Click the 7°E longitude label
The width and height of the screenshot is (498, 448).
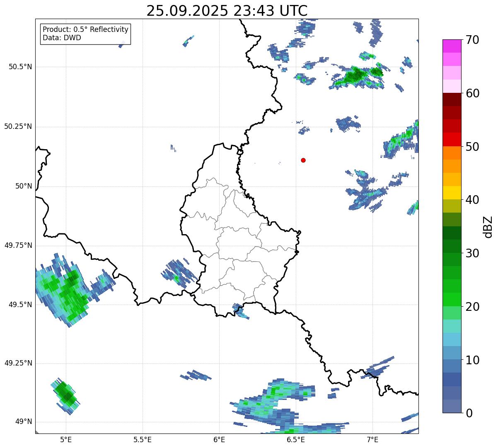(372, 439)
